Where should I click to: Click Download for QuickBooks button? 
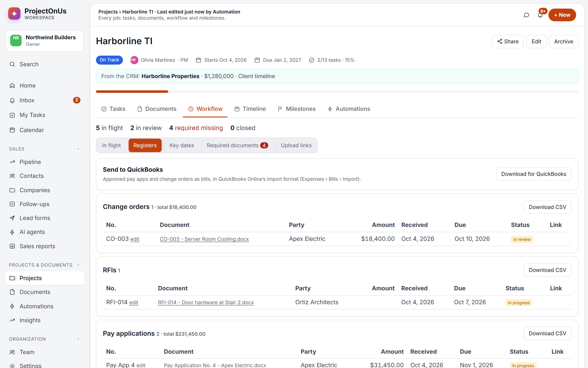click(x=533, y=174)
